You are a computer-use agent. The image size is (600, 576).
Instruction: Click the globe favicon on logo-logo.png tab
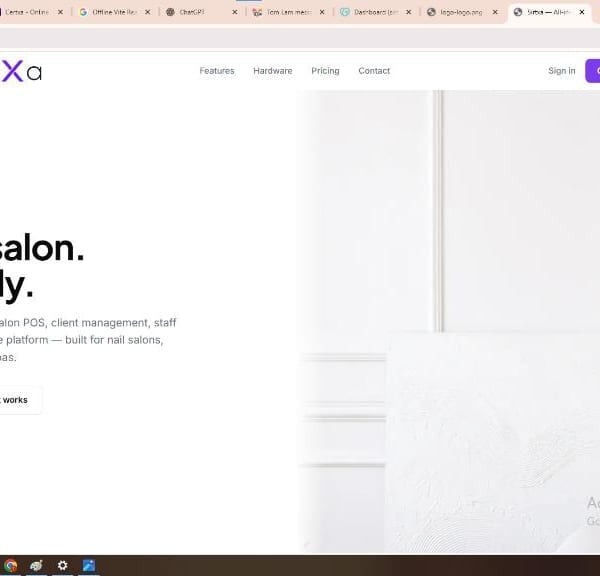tap(431, 12)
